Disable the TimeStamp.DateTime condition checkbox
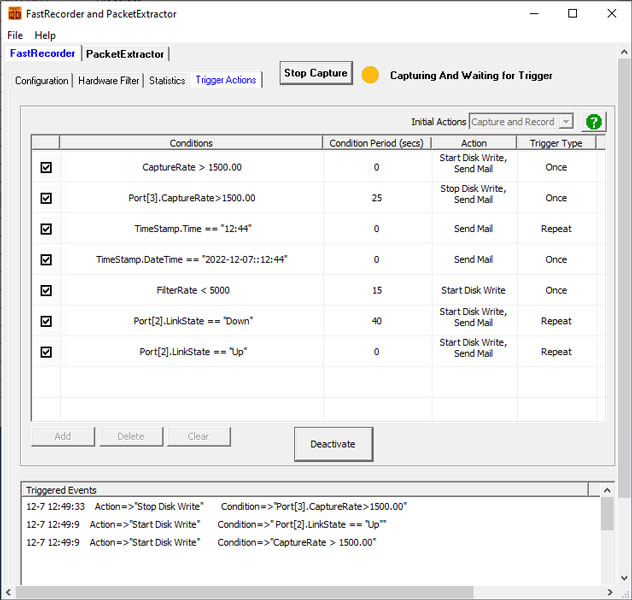The height and width of the screenshot is (600, 632). [x=46, y=260]
